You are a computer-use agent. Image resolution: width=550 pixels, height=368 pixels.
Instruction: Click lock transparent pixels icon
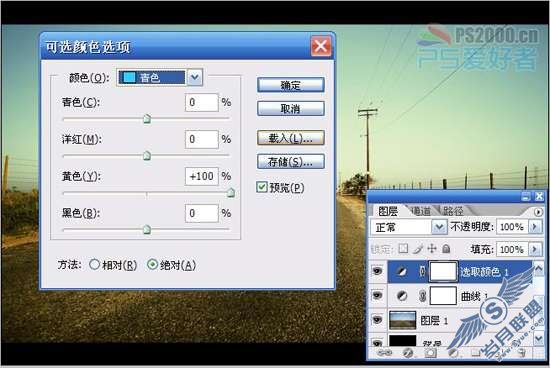pos(403,249)
